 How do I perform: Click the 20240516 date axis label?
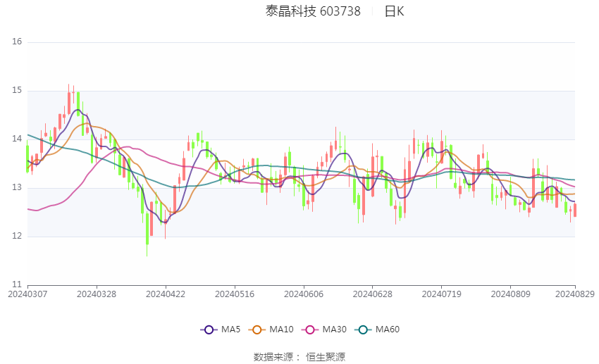click(x=235, y=294)
